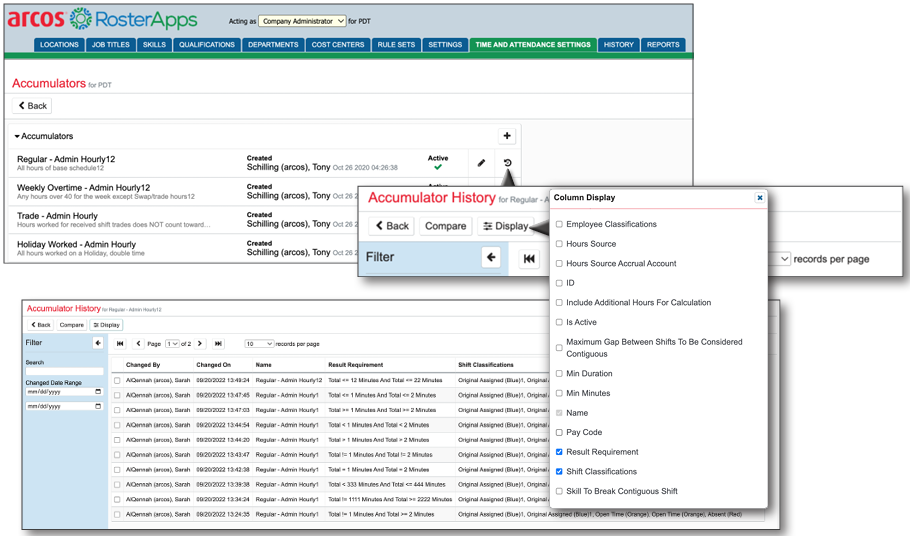The image size is (910, 536).
Task: Jump to first page in bottom history table
Action: pos(120,343)
